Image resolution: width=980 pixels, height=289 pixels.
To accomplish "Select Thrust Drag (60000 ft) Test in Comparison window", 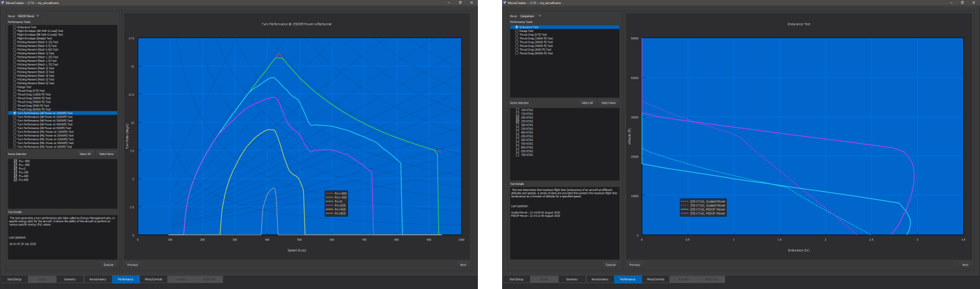I will click(517, 54).
